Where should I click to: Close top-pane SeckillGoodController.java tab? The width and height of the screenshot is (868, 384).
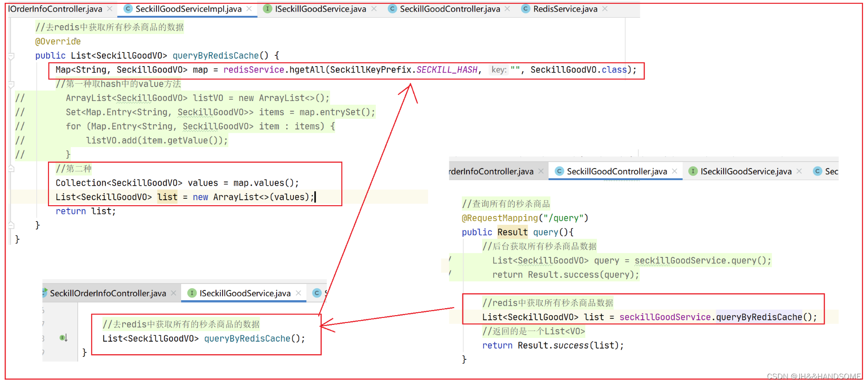click(507, 9)
